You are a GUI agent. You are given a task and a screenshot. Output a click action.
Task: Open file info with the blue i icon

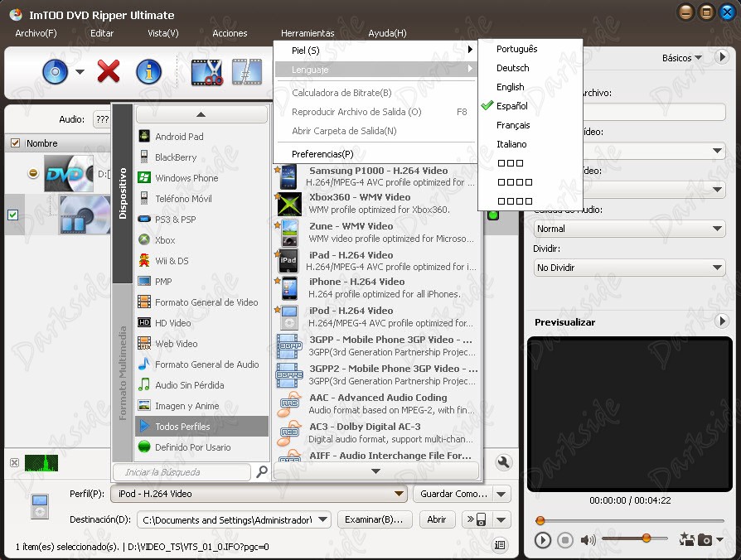(x=148, y=72)
